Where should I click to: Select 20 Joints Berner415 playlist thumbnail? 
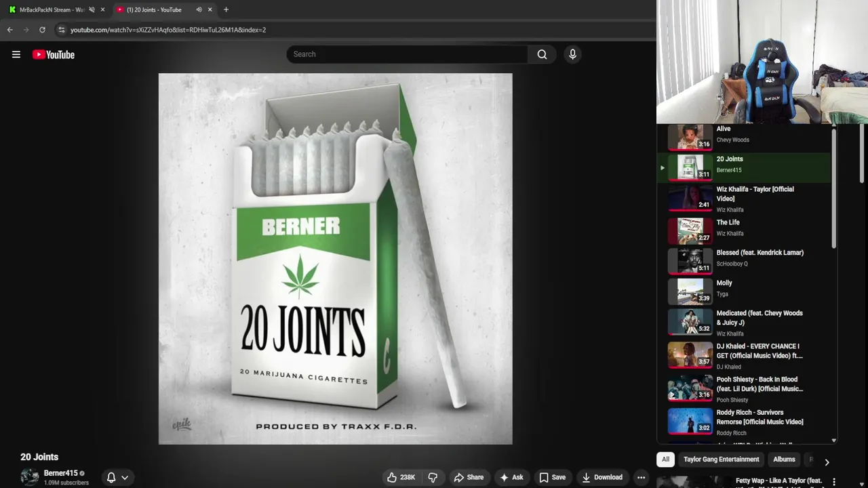pos(690,167)
